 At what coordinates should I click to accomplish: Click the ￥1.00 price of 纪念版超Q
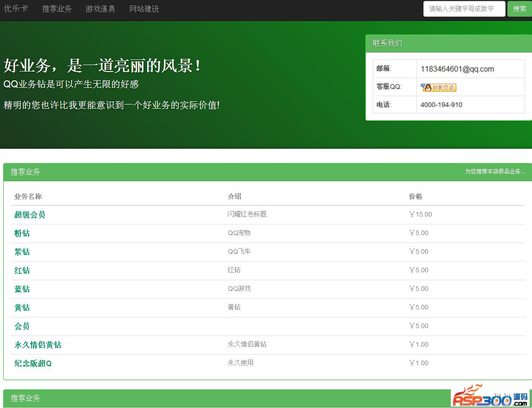419,363
